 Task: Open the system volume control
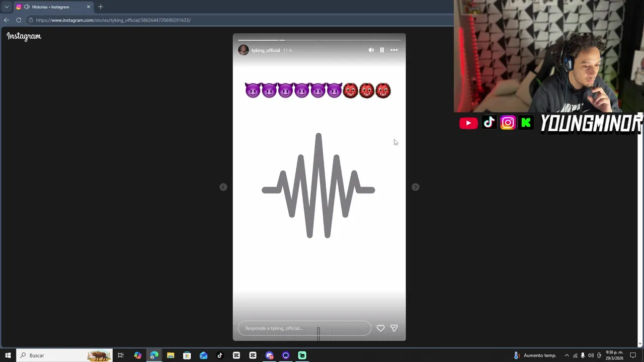click(x=591, y=355)
